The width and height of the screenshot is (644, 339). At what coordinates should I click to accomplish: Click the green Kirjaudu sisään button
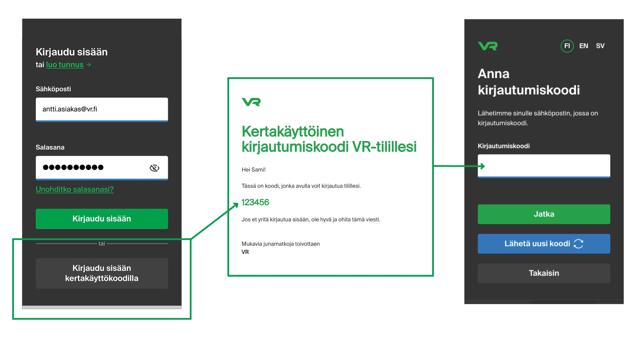click(x=102, y=219)
